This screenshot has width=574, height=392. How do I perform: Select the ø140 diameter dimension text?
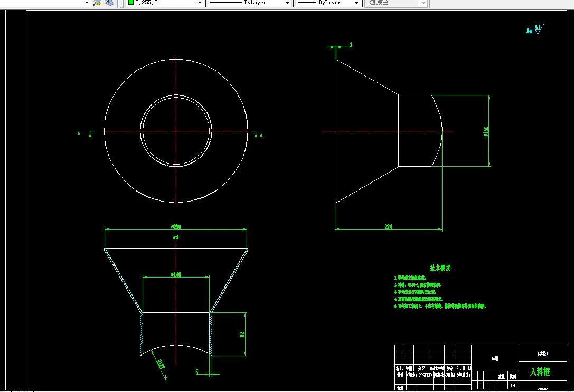[x=176, y=275]
